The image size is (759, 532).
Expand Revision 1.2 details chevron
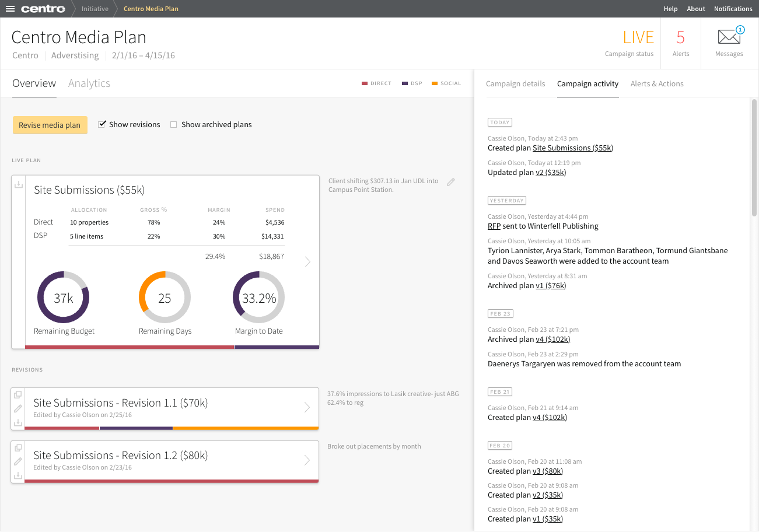[x=307, y=460]
